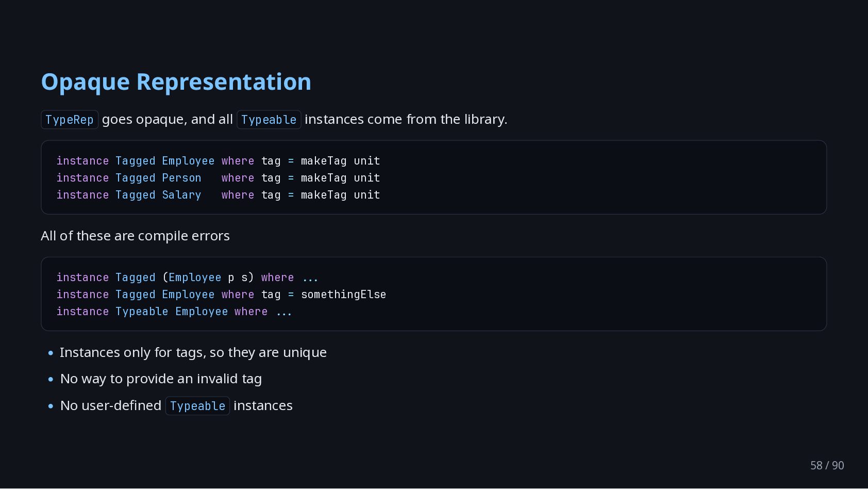The height and width of the screenshot is (489, 868).
Task: Click bullet 'Instances only for tags, so they are unique'
Action: (193, 352)
